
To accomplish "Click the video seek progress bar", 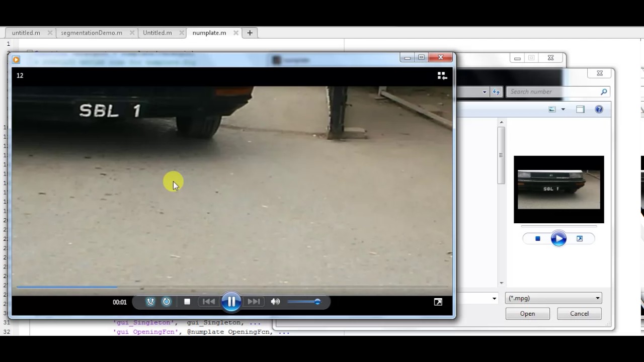I will pyautogui.click(x=231, y=287).
